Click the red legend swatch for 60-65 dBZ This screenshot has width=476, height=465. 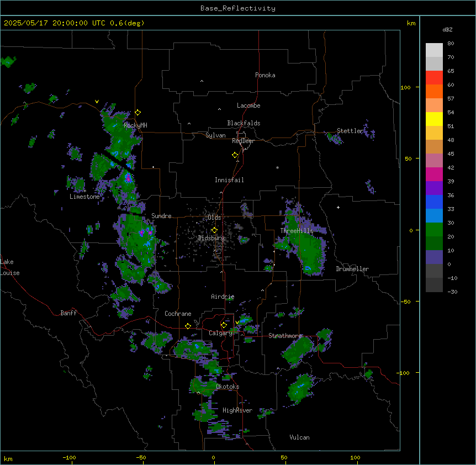[x=434, y=78]
